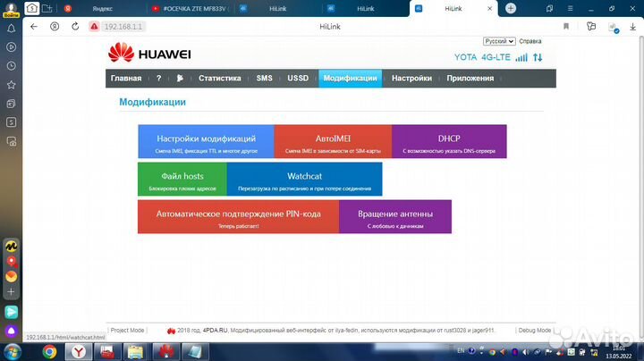Click the Huawei logo

pyautogui.click(x=149, y=54)
